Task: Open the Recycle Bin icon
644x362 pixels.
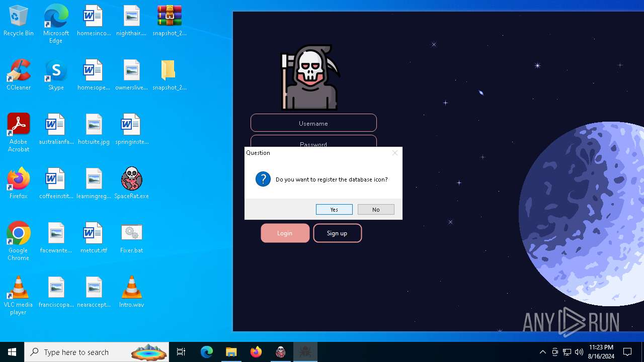Action: point(19,22)
